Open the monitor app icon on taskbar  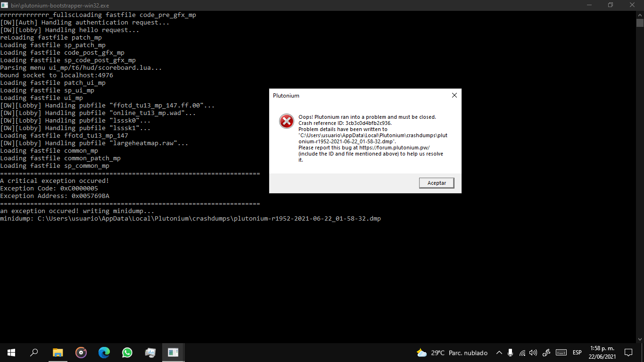tap(150, 353)
